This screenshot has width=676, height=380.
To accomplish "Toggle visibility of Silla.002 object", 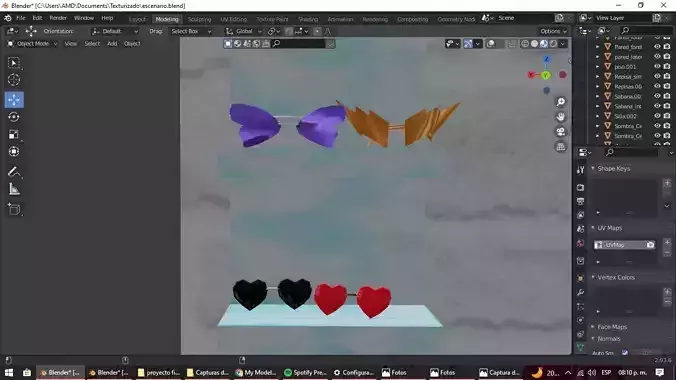I will [657, 116].
